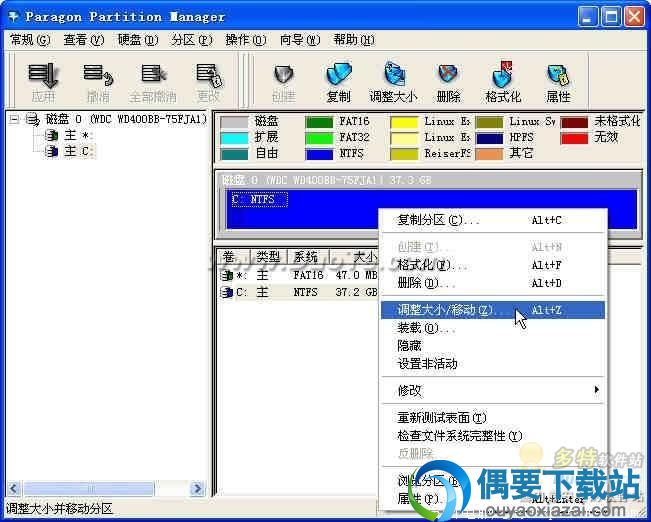Select the 主 C: tree item
Screen dimensions: 651x522
pyautogui.click(x=79, y=152)
